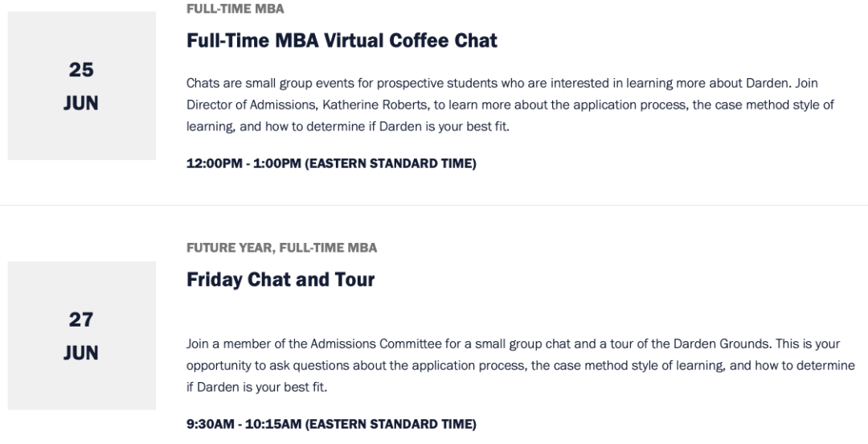Click the 27 JUN date box

tap(81, 336)
